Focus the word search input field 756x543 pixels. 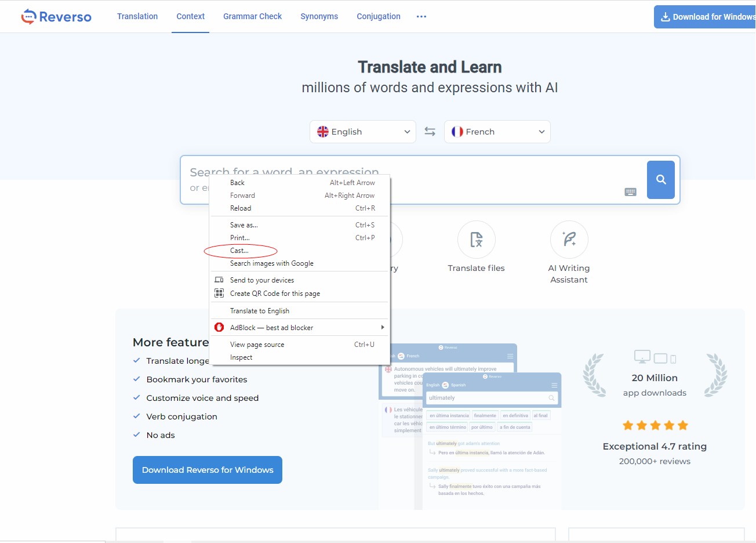430,180
